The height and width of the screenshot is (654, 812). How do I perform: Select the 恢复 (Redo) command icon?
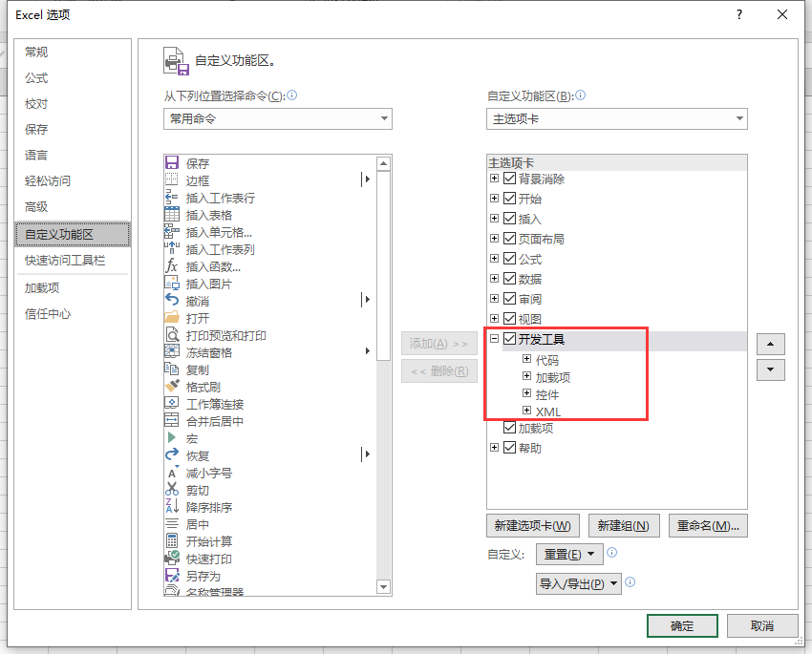pos(172,455)
